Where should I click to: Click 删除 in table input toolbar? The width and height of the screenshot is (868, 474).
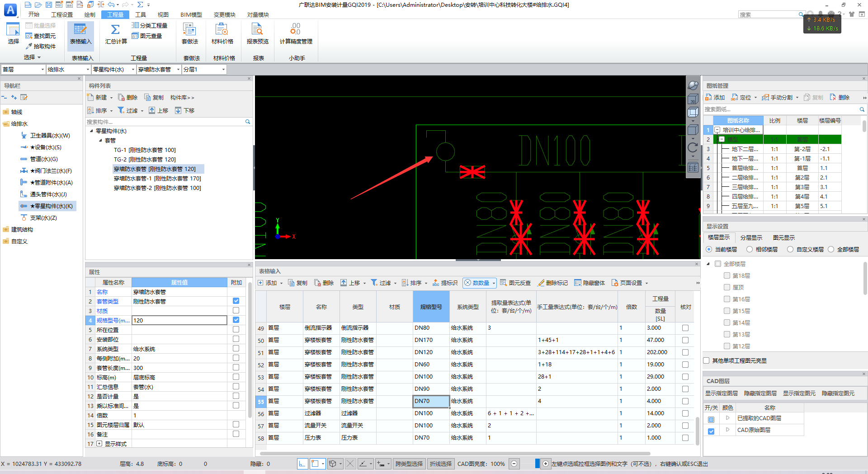point(324,283)
